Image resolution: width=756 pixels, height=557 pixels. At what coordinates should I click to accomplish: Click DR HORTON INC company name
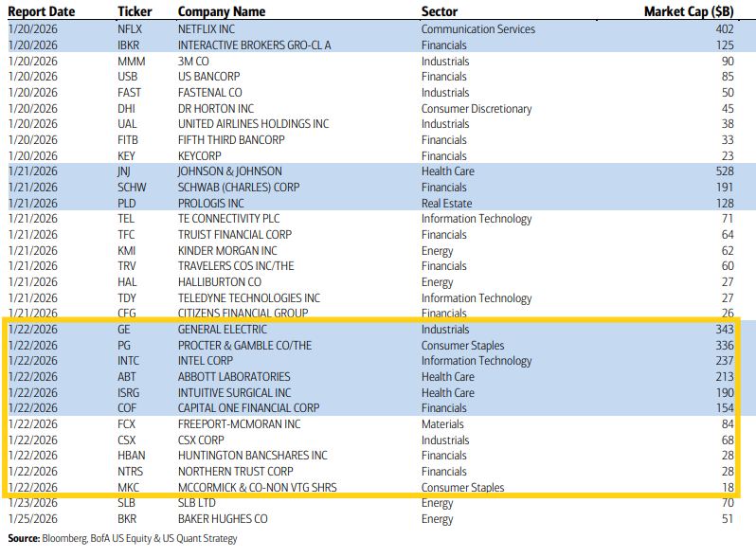click(x=215, y=109)
